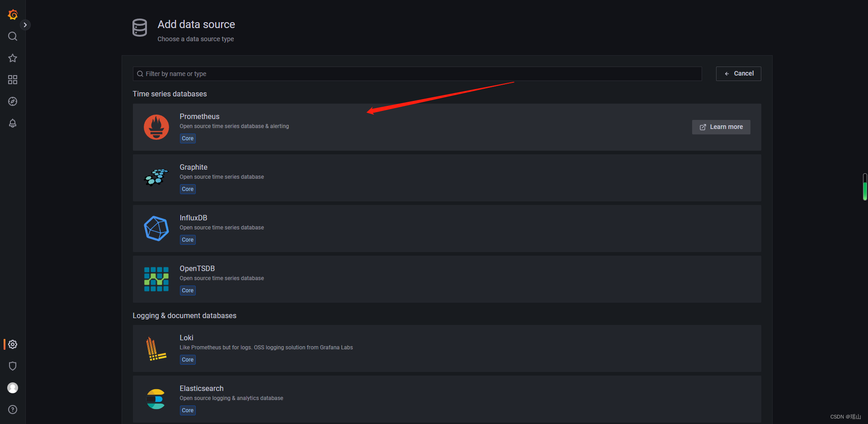Open Starred dashboards star icon
The image size is (868, 424).
pos(13,58)
